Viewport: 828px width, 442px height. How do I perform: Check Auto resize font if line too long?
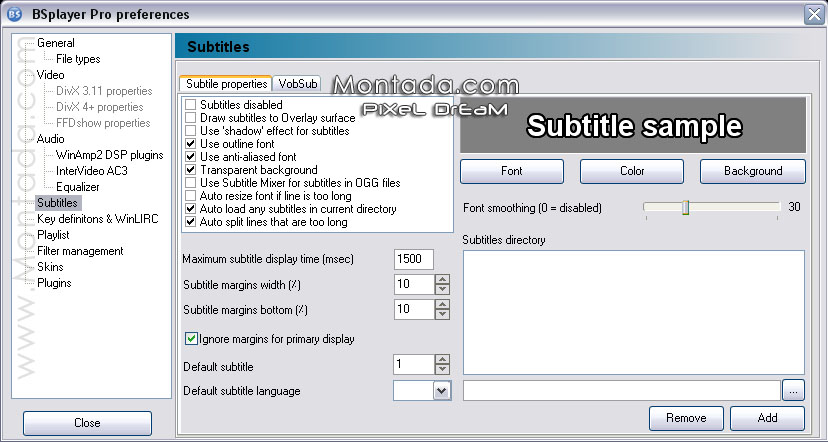(x=191, y=196)
